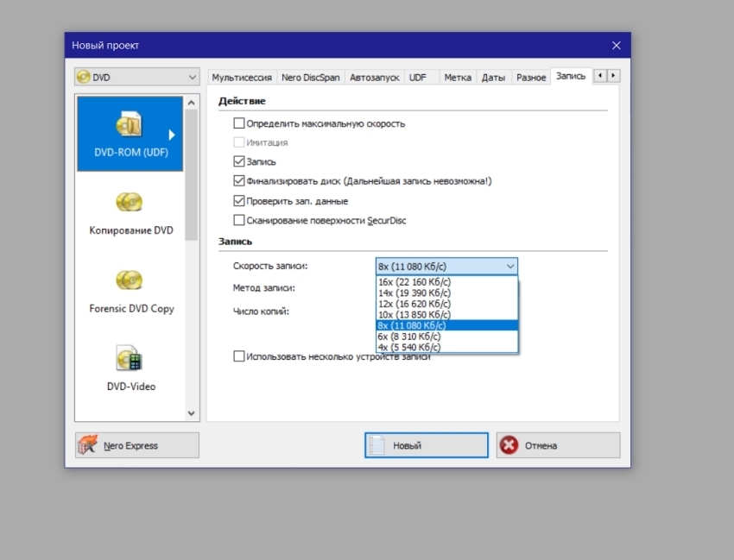Click the Nero Express flame icon
Viewport: 734px width, 560px height.
[x=87, y=445]
